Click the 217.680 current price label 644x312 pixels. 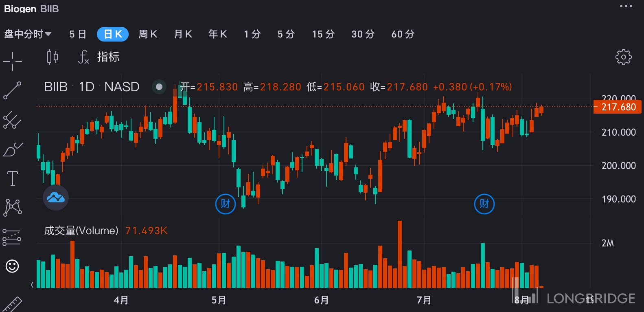click(618, 107)
